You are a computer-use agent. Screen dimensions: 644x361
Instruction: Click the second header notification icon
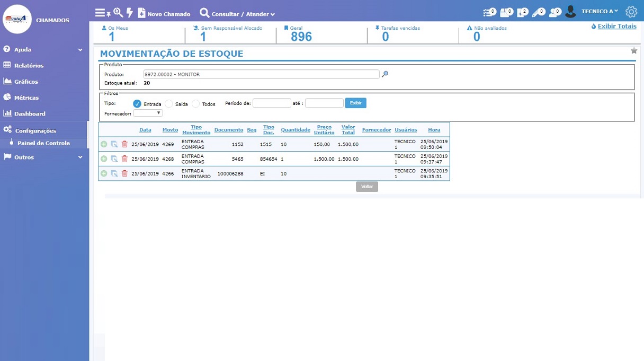pyautogui.click(x=506, y=12)
